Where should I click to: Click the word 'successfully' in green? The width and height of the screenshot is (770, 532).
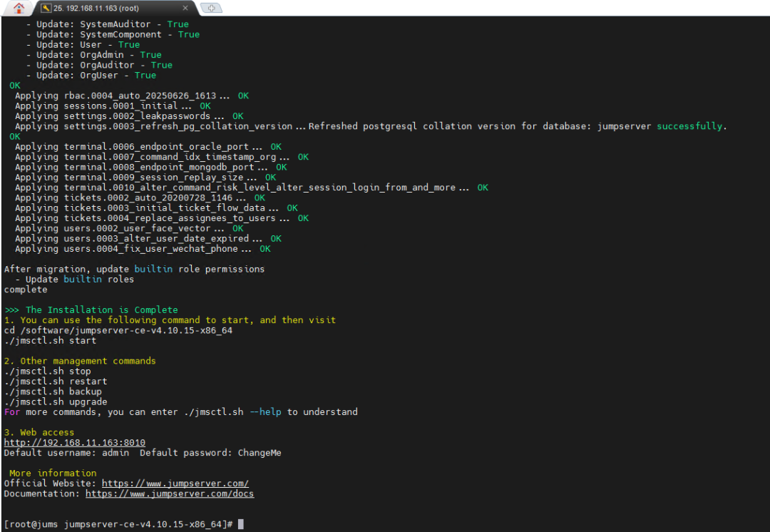point(689,126)
